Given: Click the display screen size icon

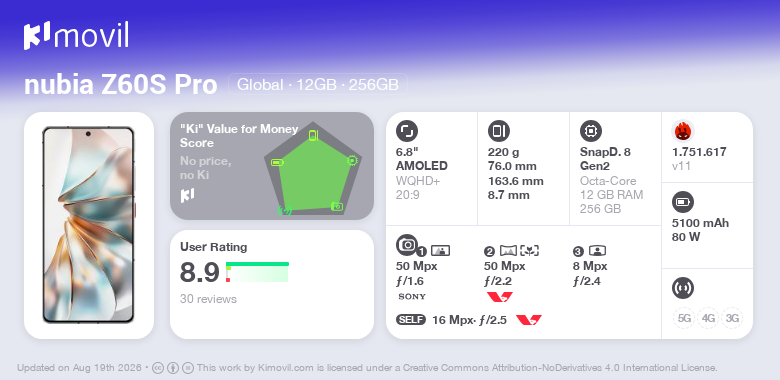Looking at the screenshot, I should pos(407,131).
